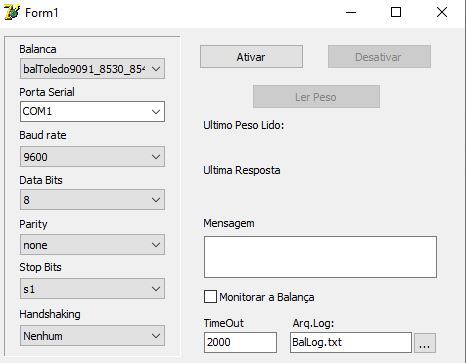Screen dimensions: 466x363
Task: Maximize the Form1 window
Action: [396, 13]
